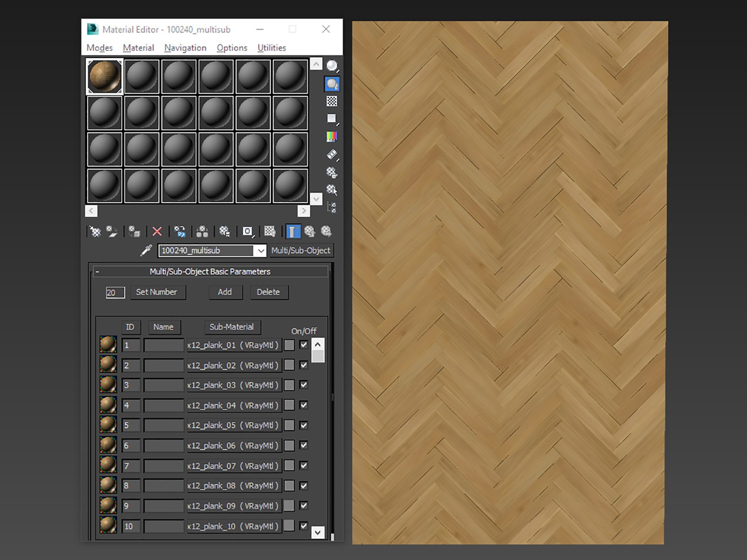This screenshot has width=747, height=560.
Task: Click the sphere preview for sub-material 5
Action: pyautogui.click(x=108, y=425)
